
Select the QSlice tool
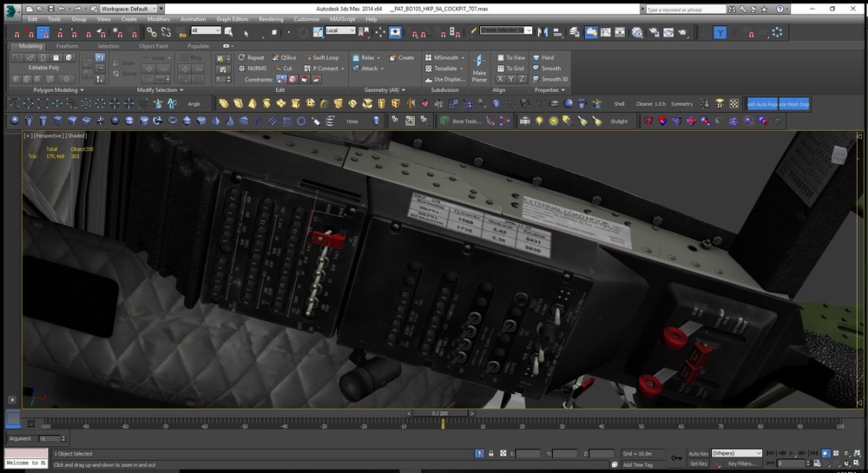(x=283, y=58)
